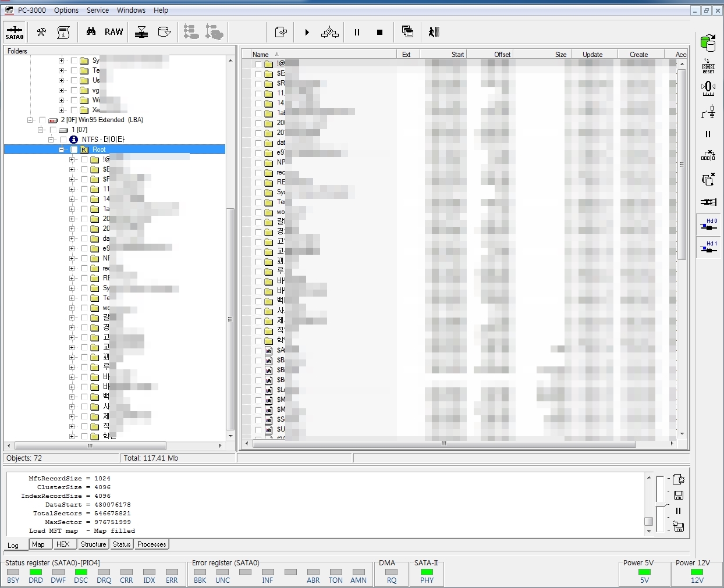
Task: Switch to the HEX tab
Action: (x=63, y=544)
